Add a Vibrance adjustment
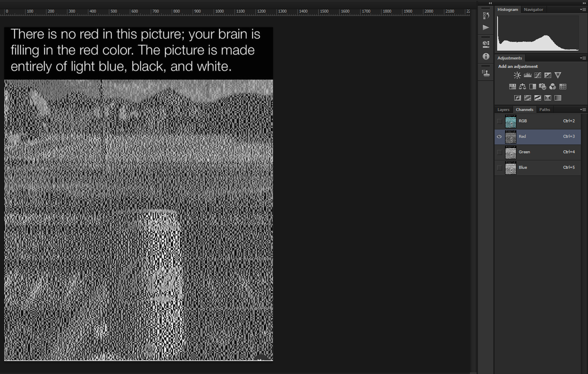 (x=557, y=75)
